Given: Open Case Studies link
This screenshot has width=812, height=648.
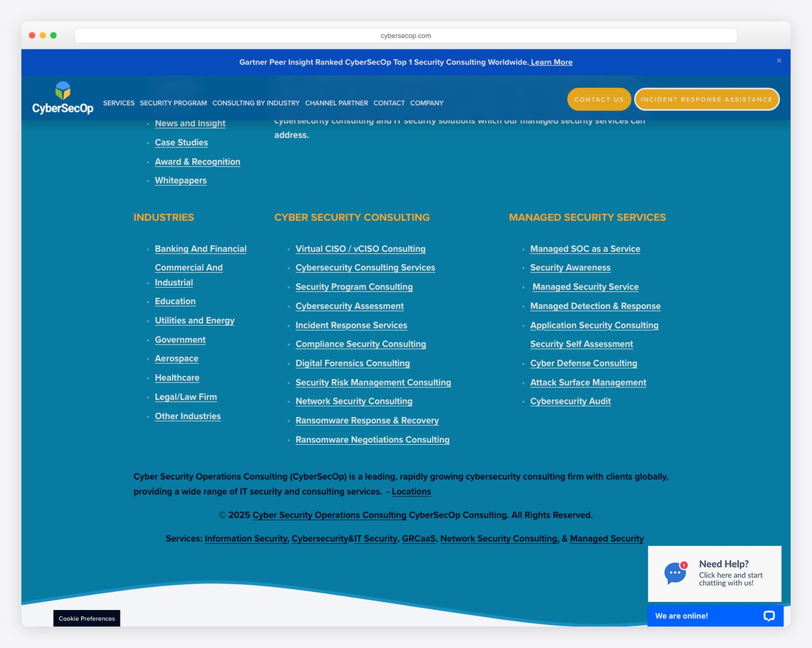Looking at the screenshot, I should tap(181, 142).
